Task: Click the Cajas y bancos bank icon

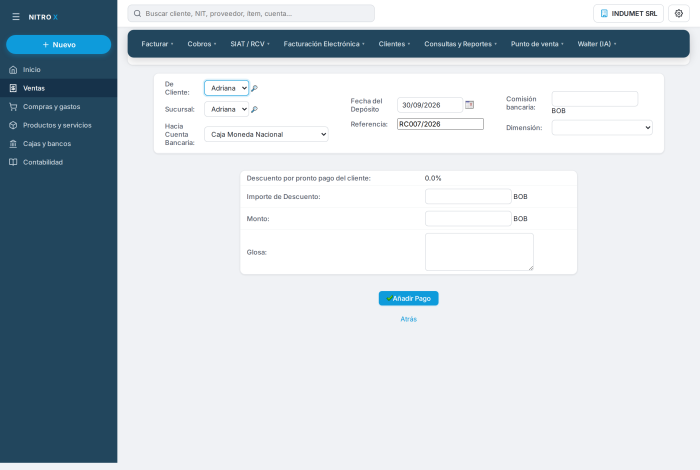Action: pos(13,144)
